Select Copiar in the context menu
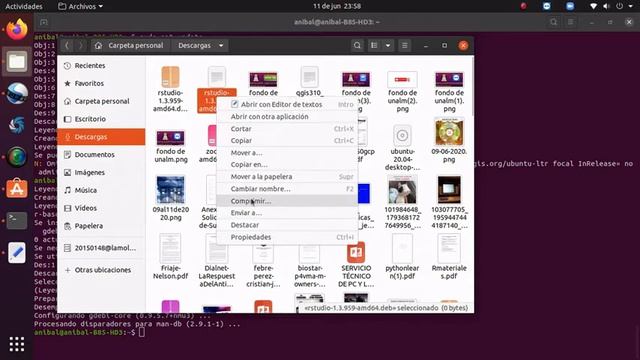 (x=287, y=140)
